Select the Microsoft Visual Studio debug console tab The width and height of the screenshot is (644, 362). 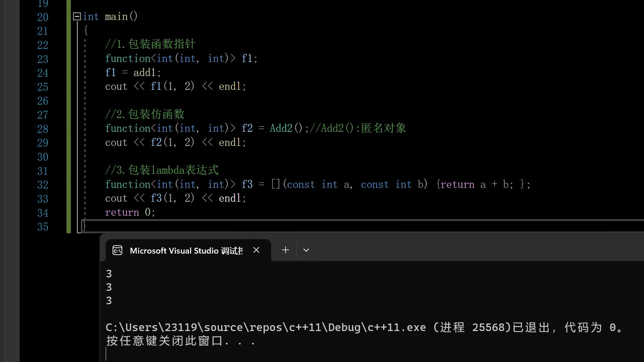188,250
